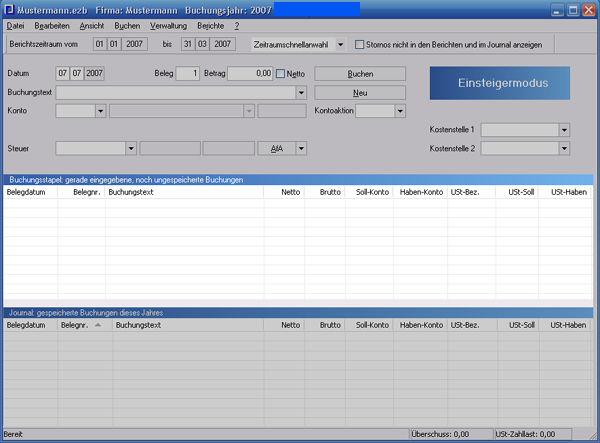600x443 pixels.
Task: Click Buchungsstapel Belegdatum column header
Action: point(31,192)
